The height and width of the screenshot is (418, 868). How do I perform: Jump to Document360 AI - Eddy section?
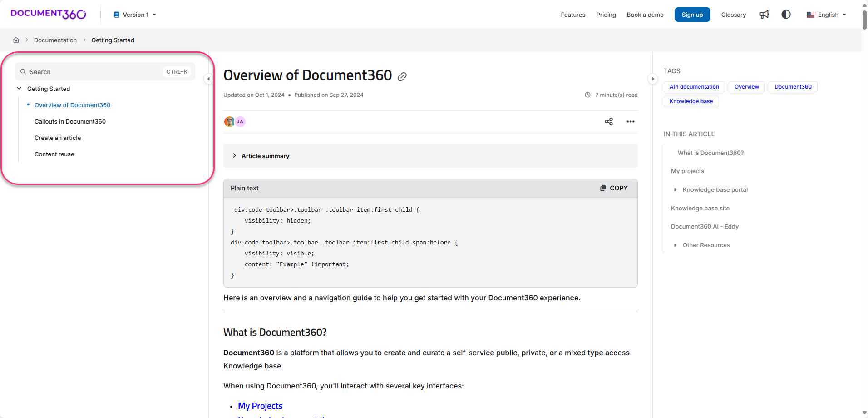(705, 226)
